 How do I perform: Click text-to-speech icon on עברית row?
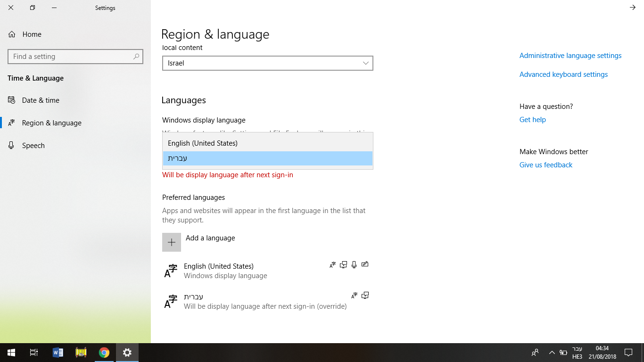(x=365, y=296)
